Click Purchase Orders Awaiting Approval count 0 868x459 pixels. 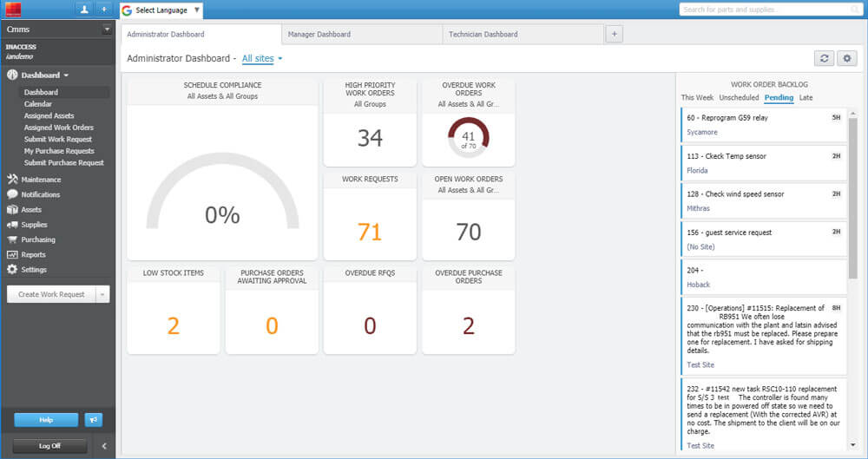click(272, 325)
